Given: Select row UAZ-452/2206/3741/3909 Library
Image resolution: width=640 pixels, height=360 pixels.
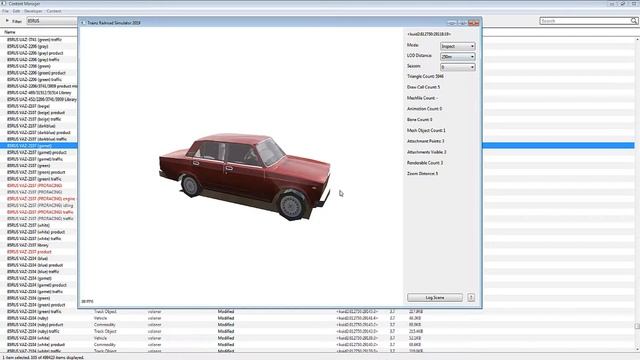Looking at the screenshot, I should click(42, 99).
